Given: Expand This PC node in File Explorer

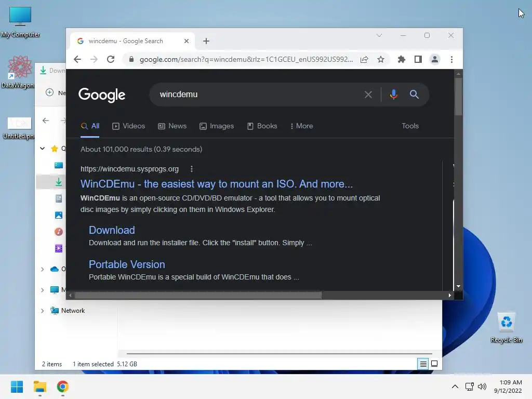Looking at the screenshot, I should [x=43, y=290].
